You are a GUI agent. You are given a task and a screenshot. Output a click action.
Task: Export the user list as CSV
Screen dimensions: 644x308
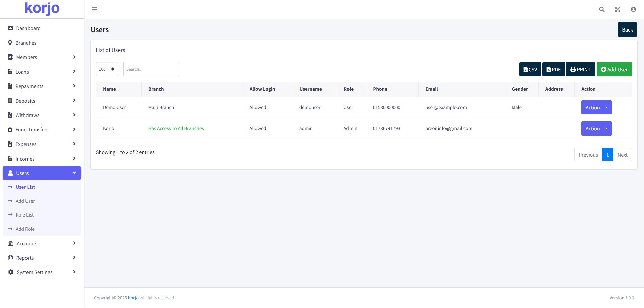[530, 69]
